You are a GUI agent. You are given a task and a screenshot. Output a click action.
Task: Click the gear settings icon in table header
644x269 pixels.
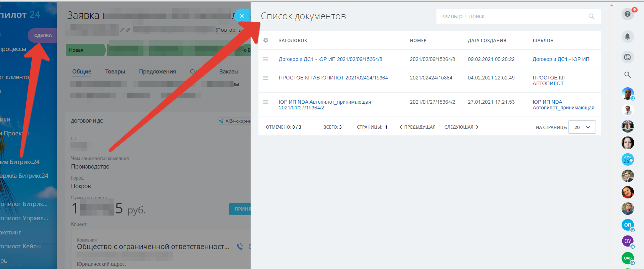click(x=266, y=40)
